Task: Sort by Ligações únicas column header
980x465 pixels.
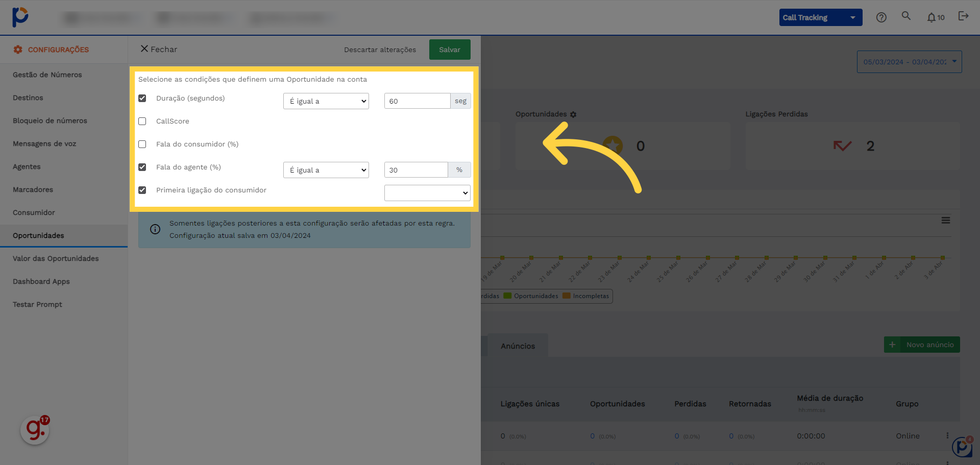Action: 530,404
